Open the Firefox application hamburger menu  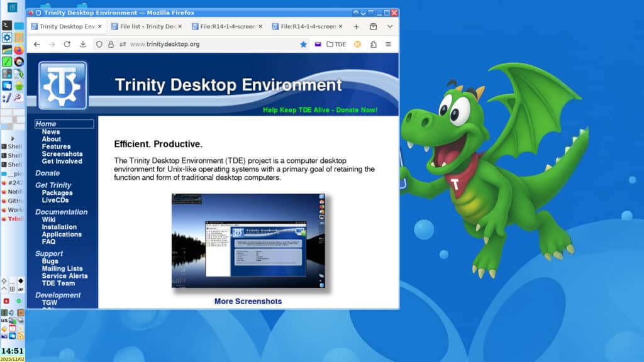coord(389,44)
